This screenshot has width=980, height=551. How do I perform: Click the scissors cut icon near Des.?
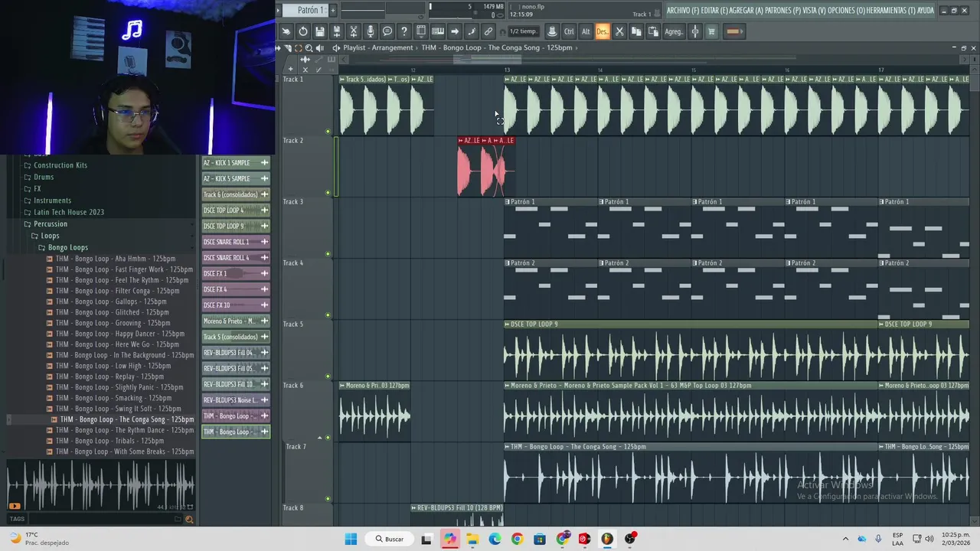619,31
